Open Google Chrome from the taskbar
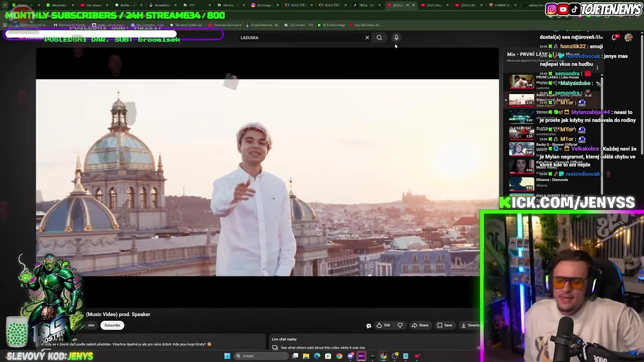The image size is (644, 362). tap(339, 356)
